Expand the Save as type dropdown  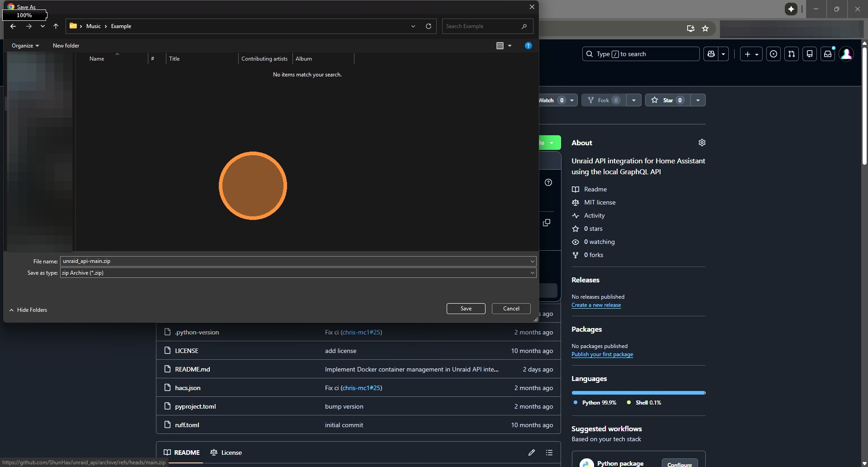(532, 273)
